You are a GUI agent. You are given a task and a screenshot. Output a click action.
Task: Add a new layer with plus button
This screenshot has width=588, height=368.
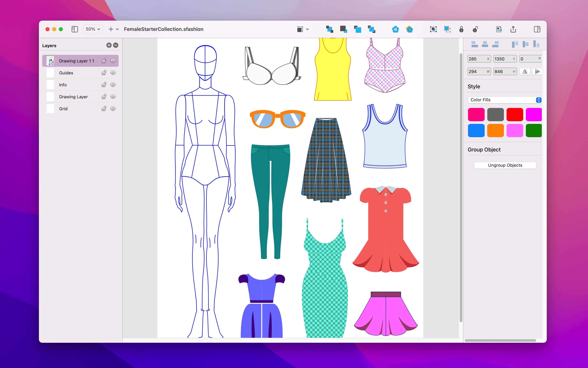[109, 45]
